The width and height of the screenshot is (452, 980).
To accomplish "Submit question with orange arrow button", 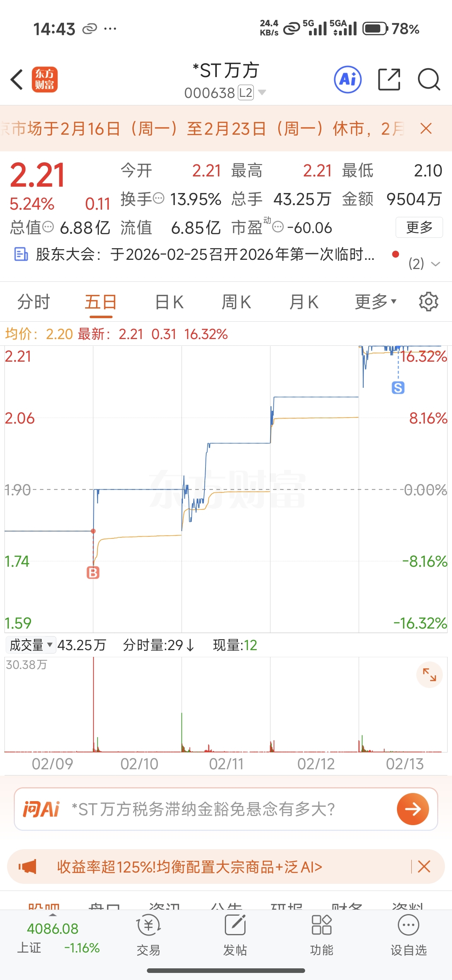I will point(413,809).
